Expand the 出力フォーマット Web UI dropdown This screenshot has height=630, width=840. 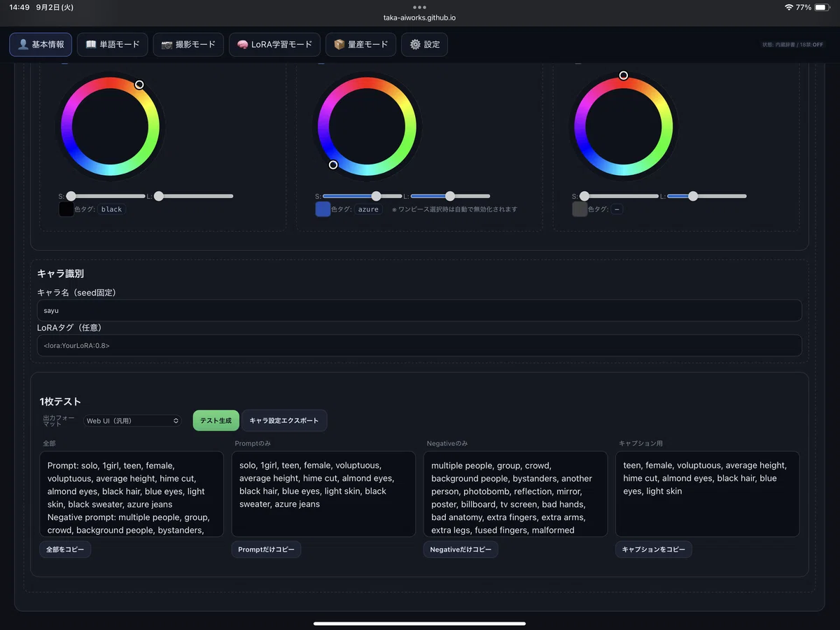click(x=132, y=421)
